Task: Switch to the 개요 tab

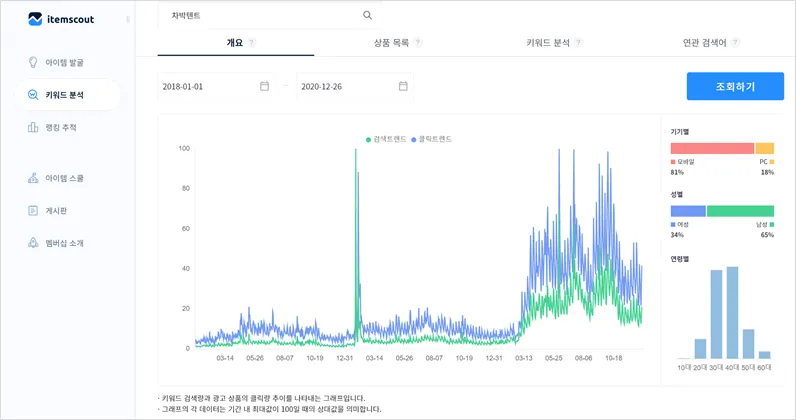Action: [235, 43]
